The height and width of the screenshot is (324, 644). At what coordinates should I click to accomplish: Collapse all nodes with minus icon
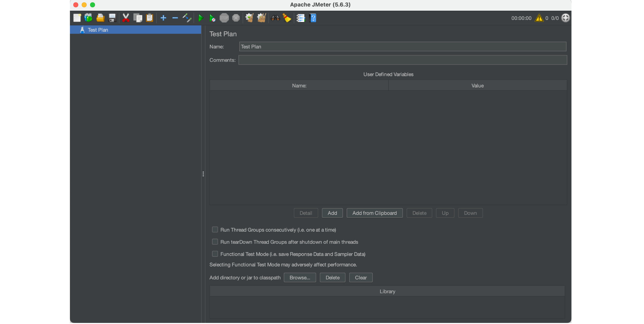pos(175,18)
